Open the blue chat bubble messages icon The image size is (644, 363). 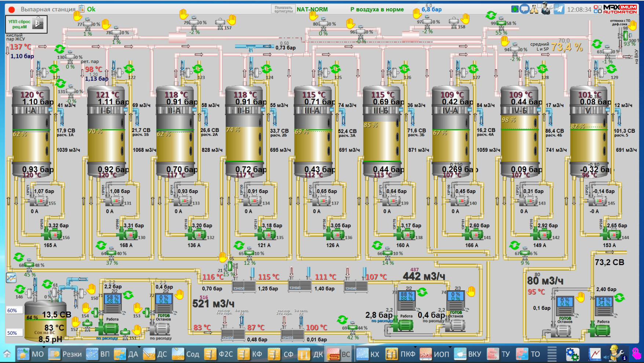[524, 9]
